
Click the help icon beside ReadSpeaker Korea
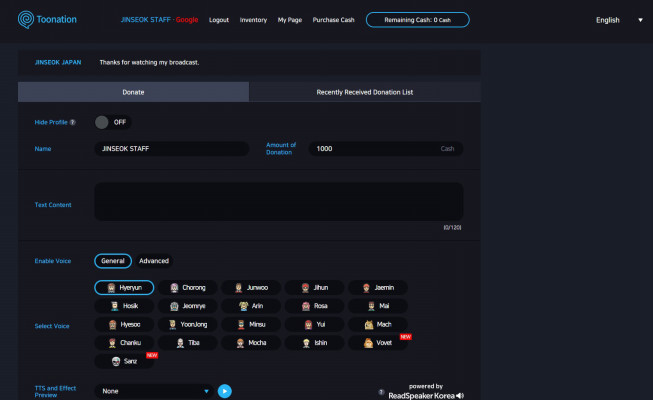[381, 392]
